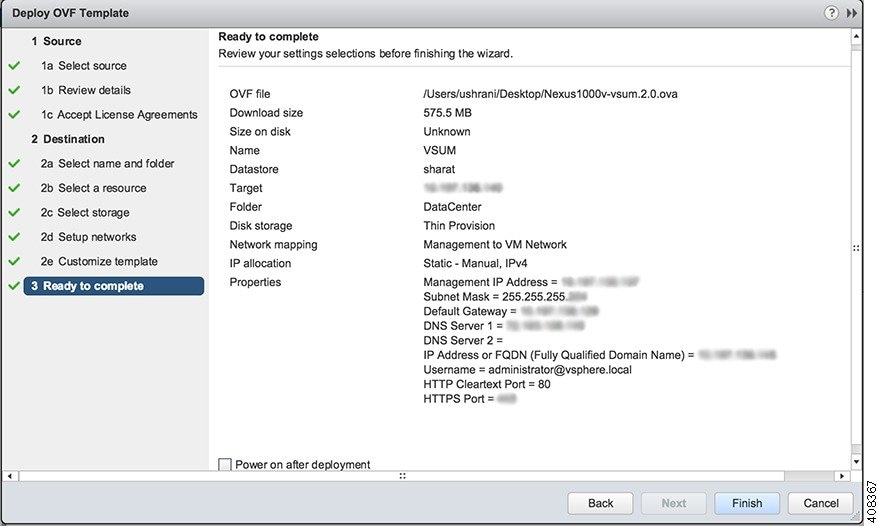Click the splitter handle on the right edge

(x=856, y=248)
